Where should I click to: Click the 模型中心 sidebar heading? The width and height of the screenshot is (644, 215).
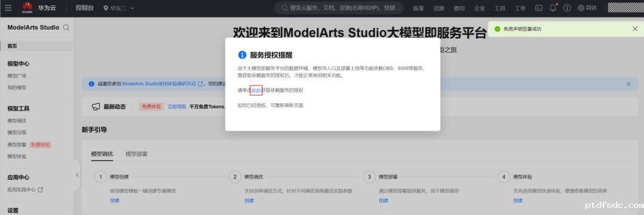pyautogui.click(x=18, y=64)
